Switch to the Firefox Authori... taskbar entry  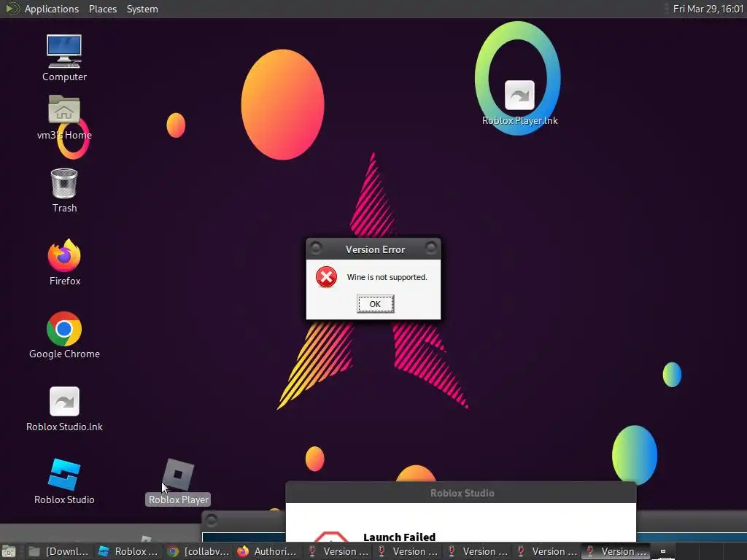click(x=267, y=551)
